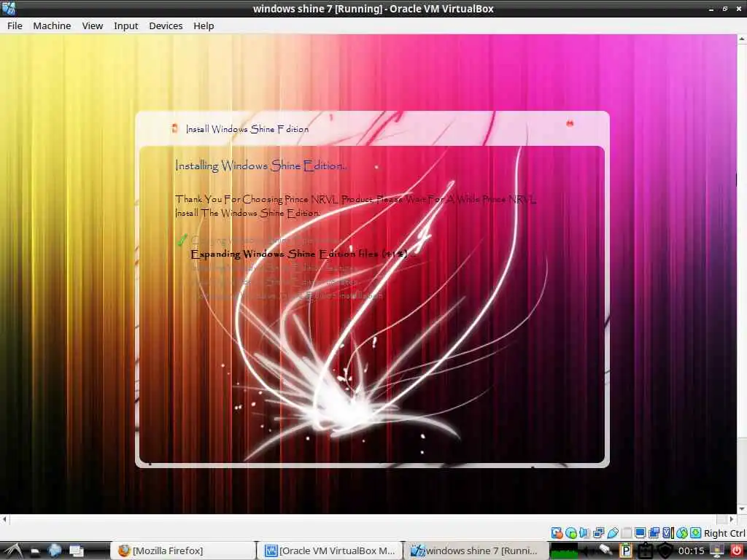Click the display status icon
The width and height of the screenshot is (747, 560).
pyautogui.click(x=640, y=533)
